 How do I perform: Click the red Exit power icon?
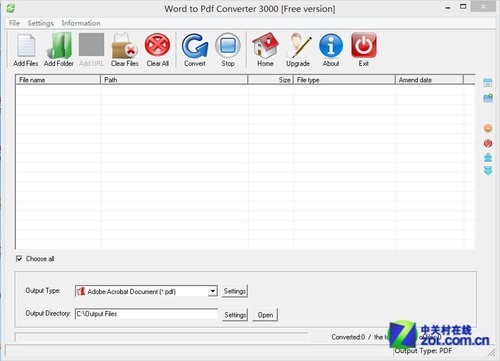point(364,45)
